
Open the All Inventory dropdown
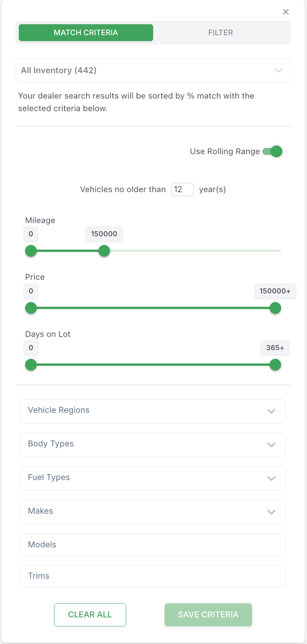(x=153, y=71)
